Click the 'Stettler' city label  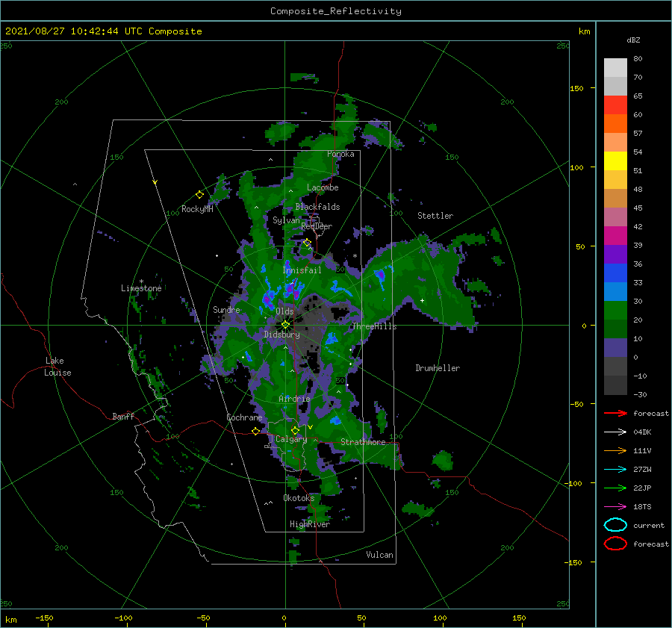[x=435, y=216]
